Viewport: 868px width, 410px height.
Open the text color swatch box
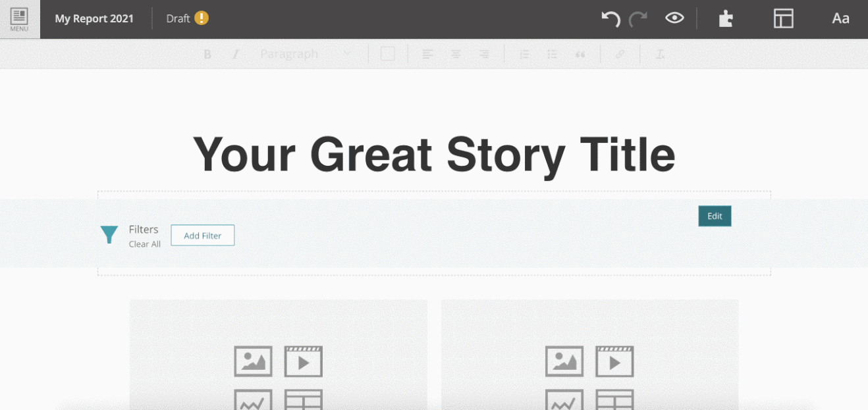coord(388,54)
